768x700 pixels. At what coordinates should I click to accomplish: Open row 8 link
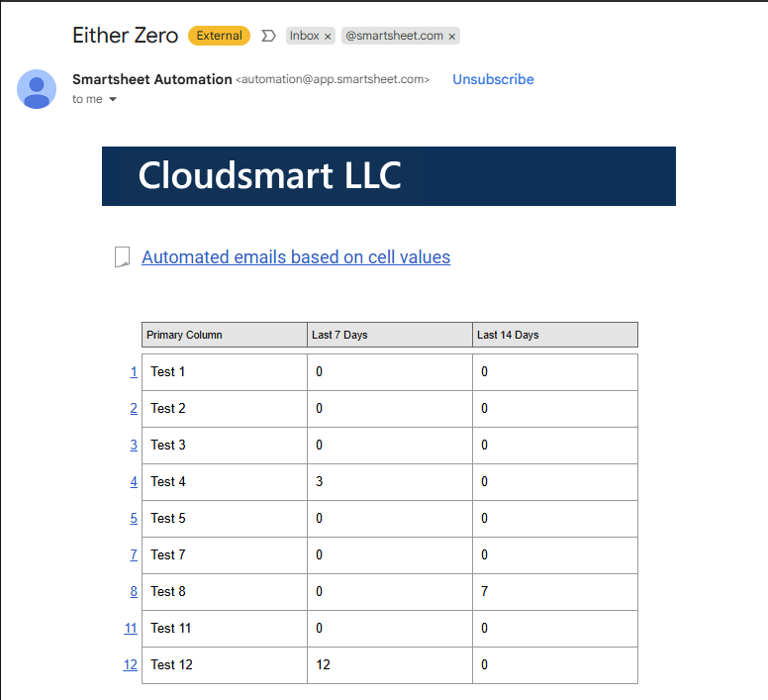[134, 592]
